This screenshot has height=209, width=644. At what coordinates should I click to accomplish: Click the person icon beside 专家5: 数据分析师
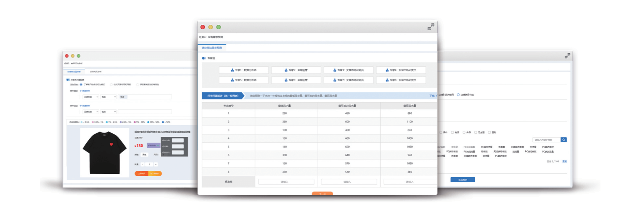click(232, 80)
